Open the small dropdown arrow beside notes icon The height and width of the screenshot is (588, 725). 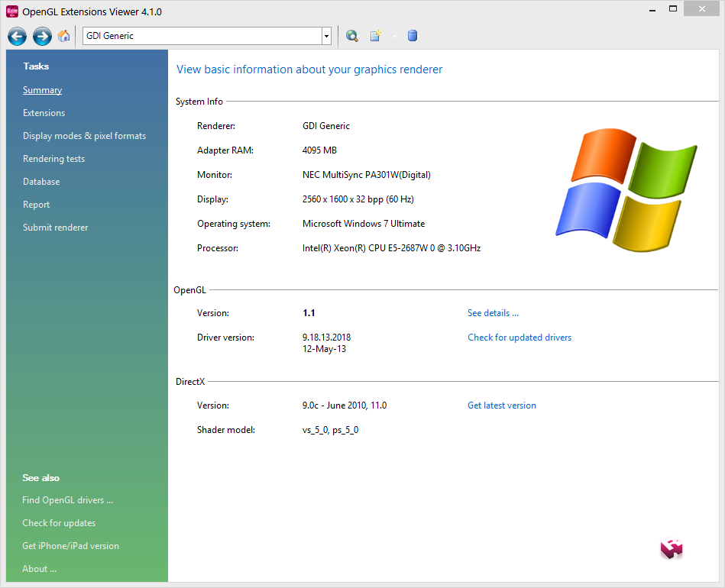394,36
